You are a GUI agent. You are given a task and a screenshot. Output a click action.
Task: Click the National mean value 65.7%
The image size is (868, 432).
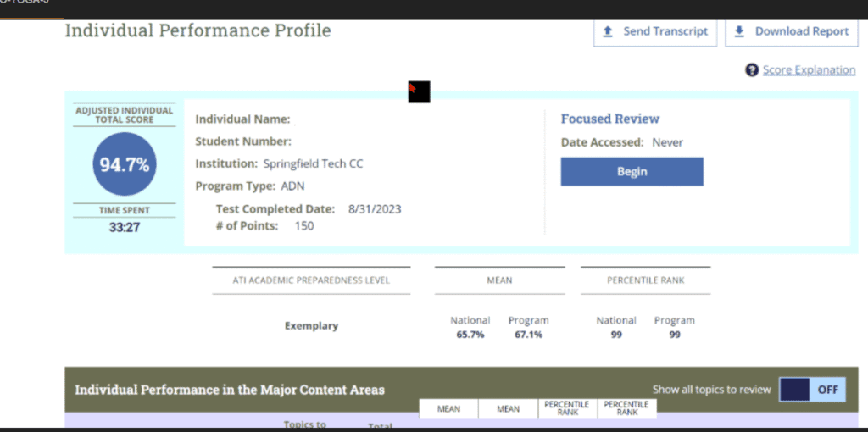(470, 335)
